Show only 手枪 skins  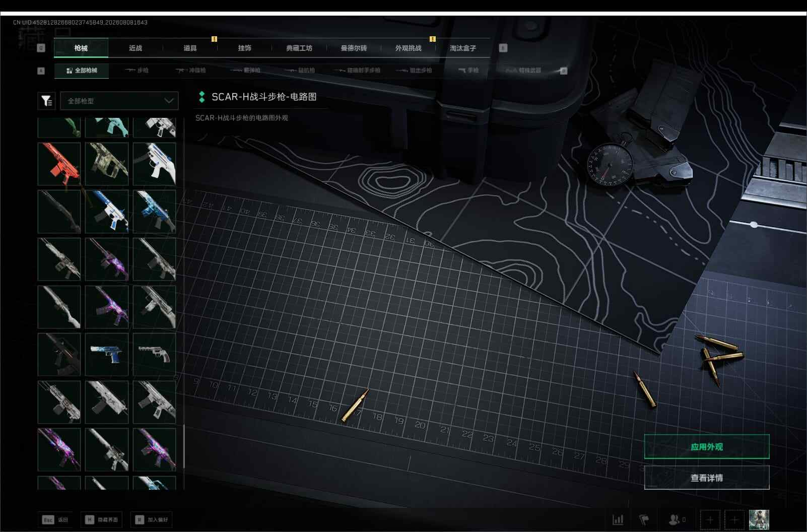coord(468,71)
